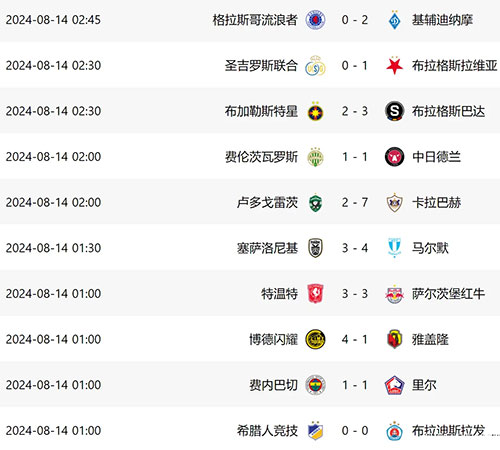
Task: Click the 格拉斯哥流浪者 team crest
Action: [x=315, y=20]
